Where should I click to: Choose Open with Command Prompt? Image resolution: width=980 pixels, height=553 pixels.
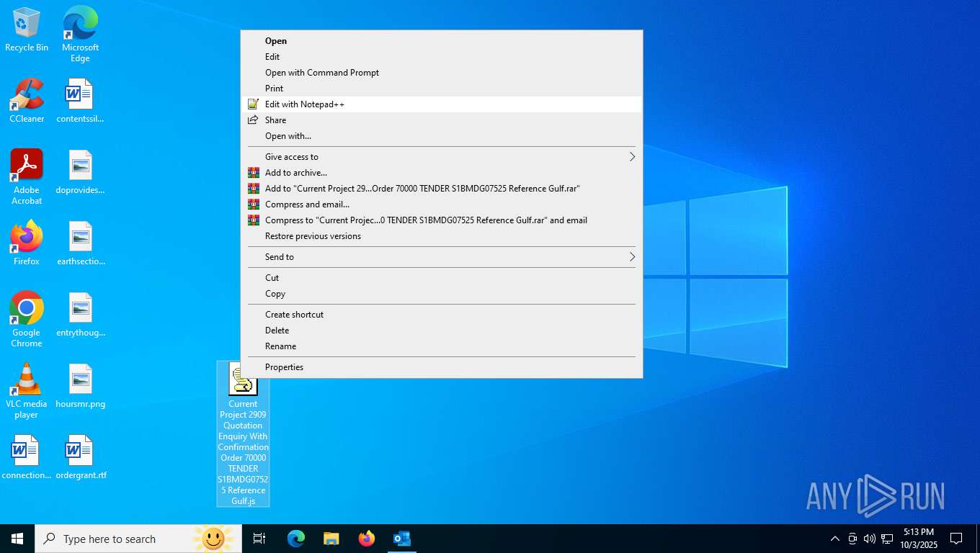pyautogui.click(x=442, y=73)
